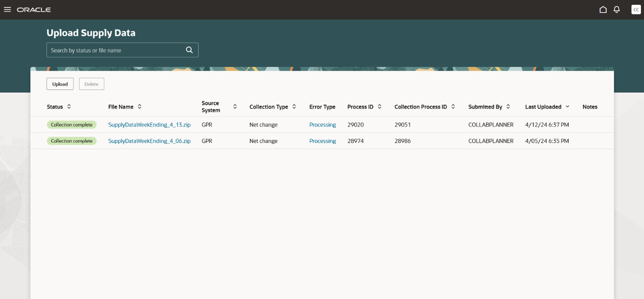Image resolution: width=644 pixels, height=299 pixels.
Task: Click the Upload button
Action: click(60, 84)
